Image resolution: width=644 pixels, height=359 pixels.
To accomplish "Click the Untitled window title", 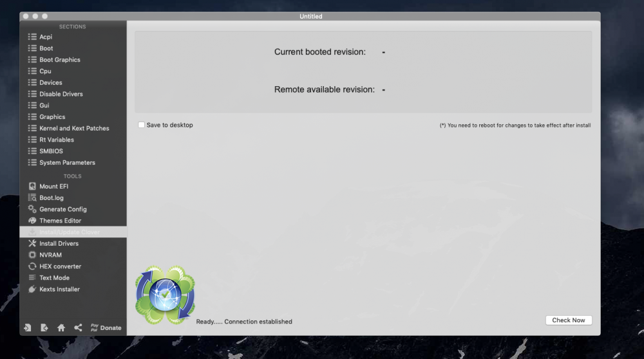I will click(x=311, y=17).
